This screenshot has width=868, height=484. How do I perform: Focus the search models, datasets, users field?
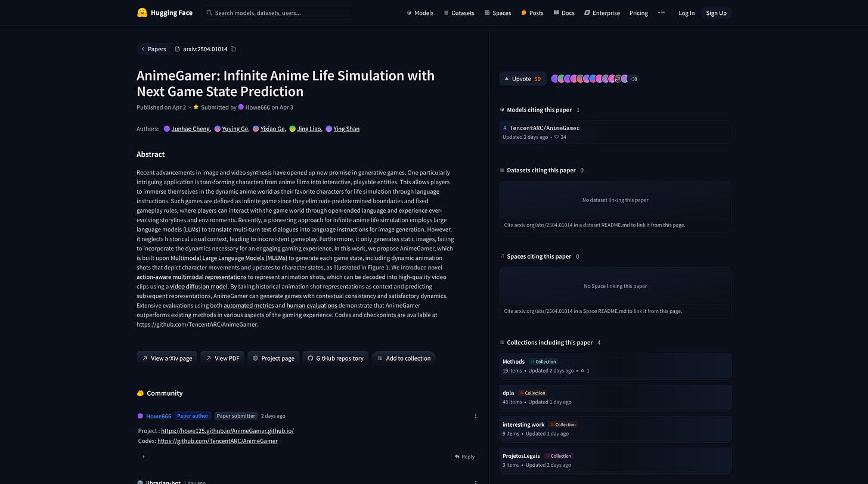pos(278,13)
